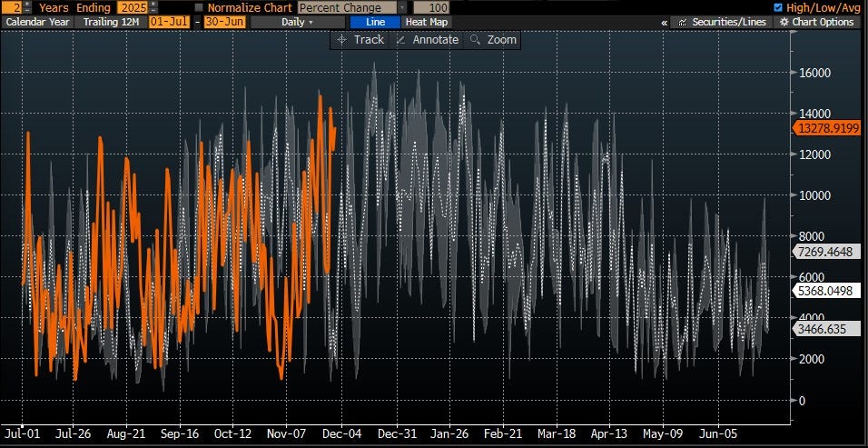Activate the chart Zoom tool

click(x=493, y=40)
